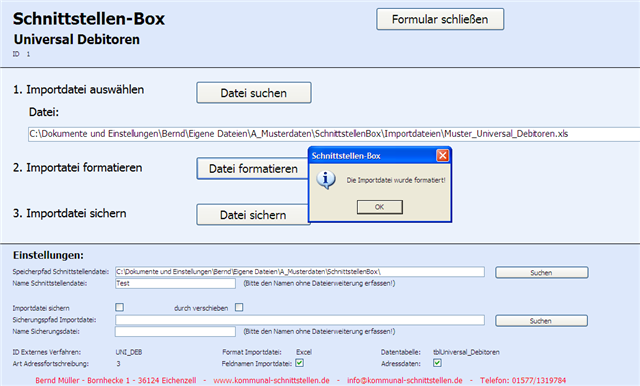Click the dialog message Die Importdatei wurde formatiert!
This screenshot has height=386, width=640.
[396, 180]
